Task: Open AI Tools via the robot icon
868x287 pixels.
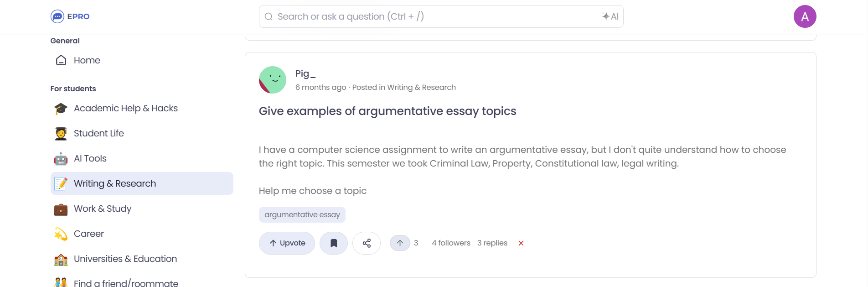Action: coord(61,158)
